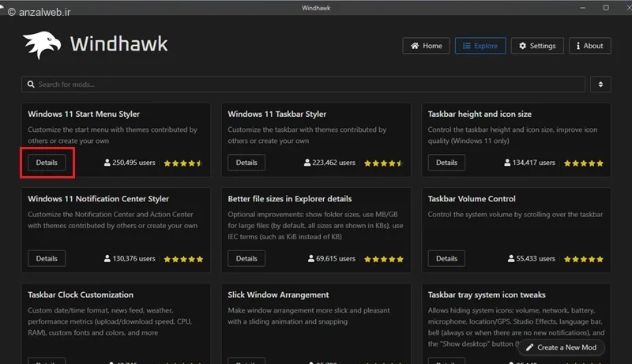This screenshot has width=632, height=364.
Task: Open the Settings page
Action: pyautogui.click(x=537, y=46)
